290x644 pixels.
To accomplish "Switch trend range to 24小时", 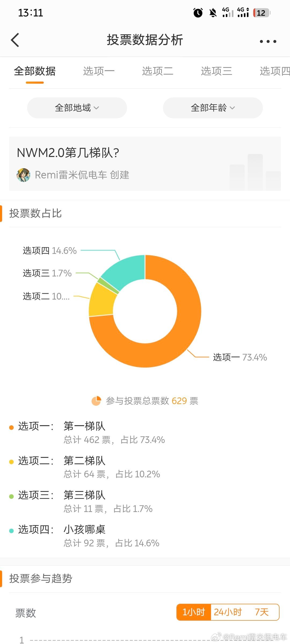I will click(x=228, y=612).
